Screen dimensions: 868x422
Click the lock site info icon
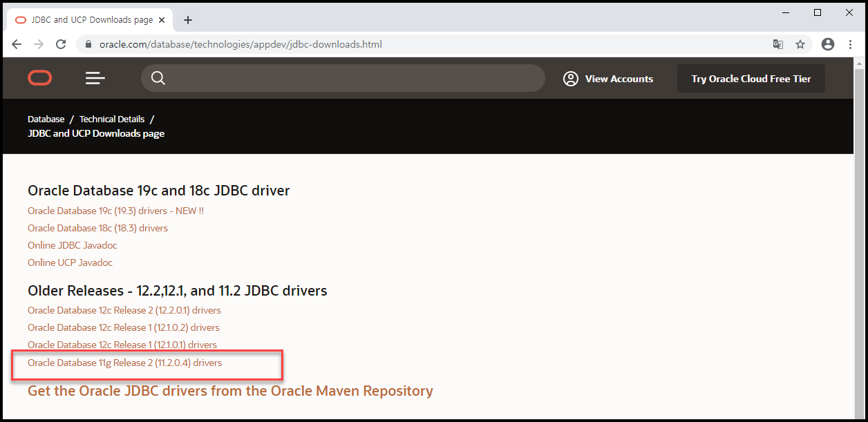click(x=88, y=44)
